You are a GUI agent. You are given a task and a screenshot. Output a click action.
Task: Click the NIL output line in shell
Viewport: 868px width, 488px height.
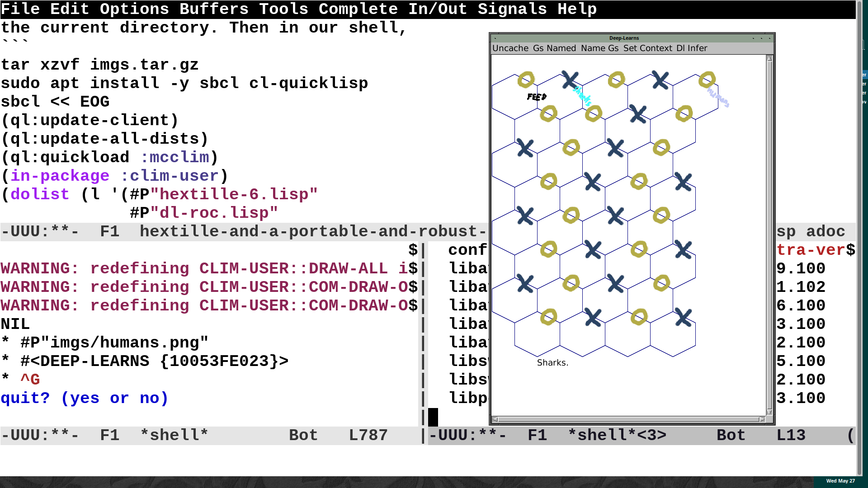(x=15, y=324)
